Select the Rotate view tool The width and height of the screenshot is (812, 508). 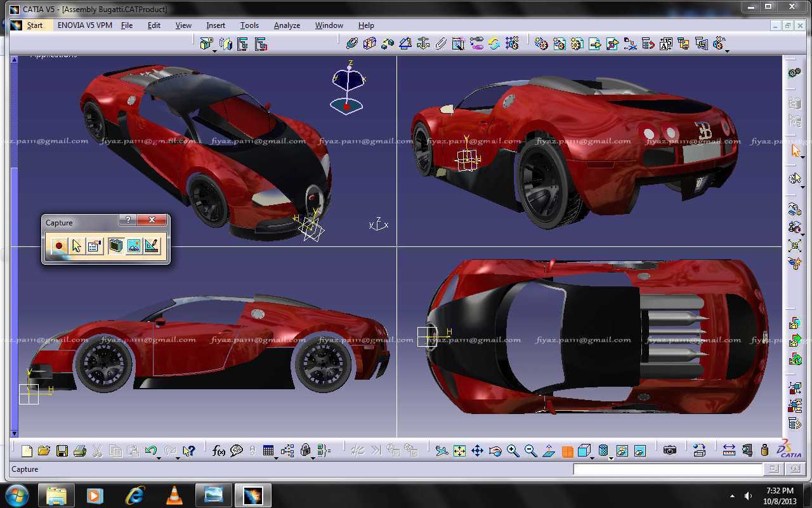495,451
